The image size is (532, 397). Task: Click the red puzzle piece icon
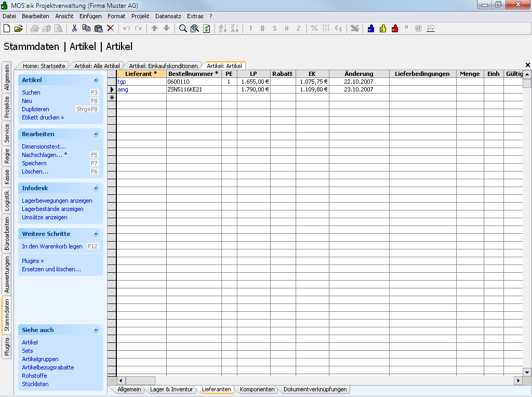coord(395,29)
